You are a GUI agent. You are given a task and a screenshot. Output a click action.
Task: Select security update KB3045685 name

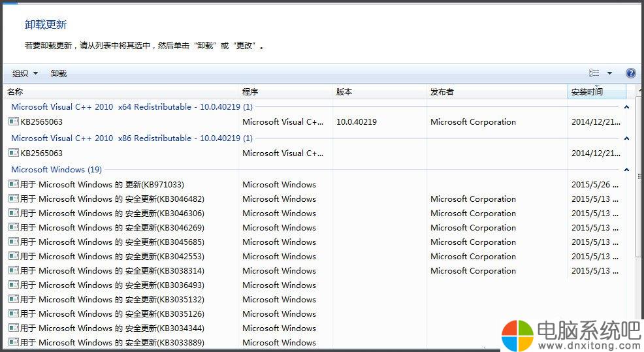click(112, 242)
